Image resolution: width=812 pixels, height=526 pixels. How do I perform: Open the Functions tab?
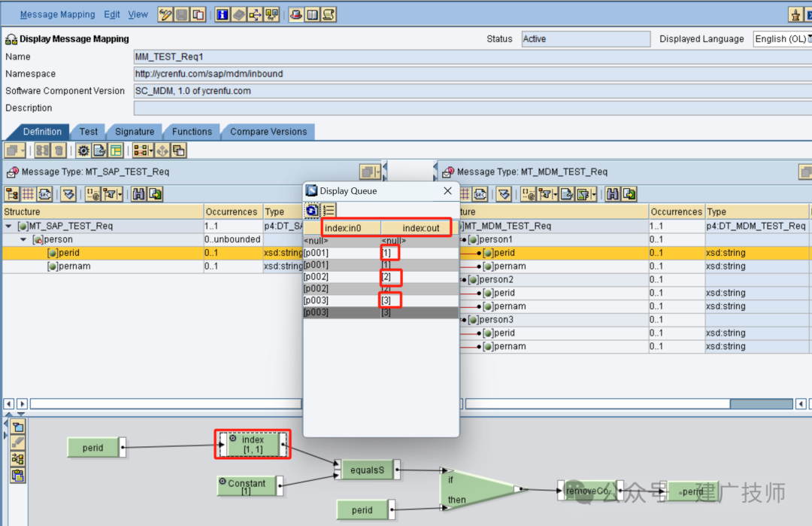coord(192,132)
